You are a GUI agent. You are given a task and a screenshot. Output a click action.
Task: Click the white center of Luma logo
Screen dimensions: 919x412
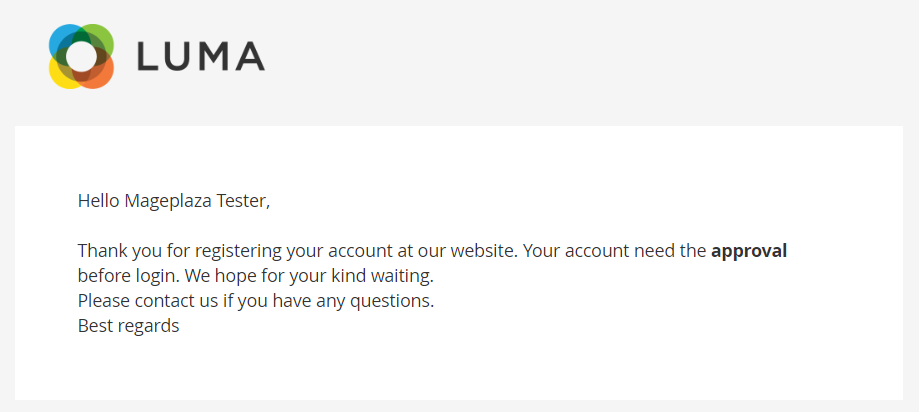click(x=81, y=56)
